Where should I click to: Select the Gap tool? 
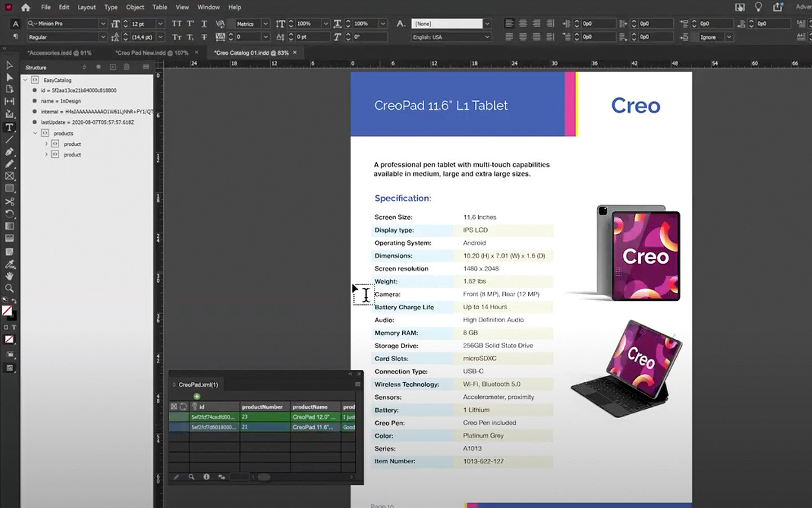[9, 102]
